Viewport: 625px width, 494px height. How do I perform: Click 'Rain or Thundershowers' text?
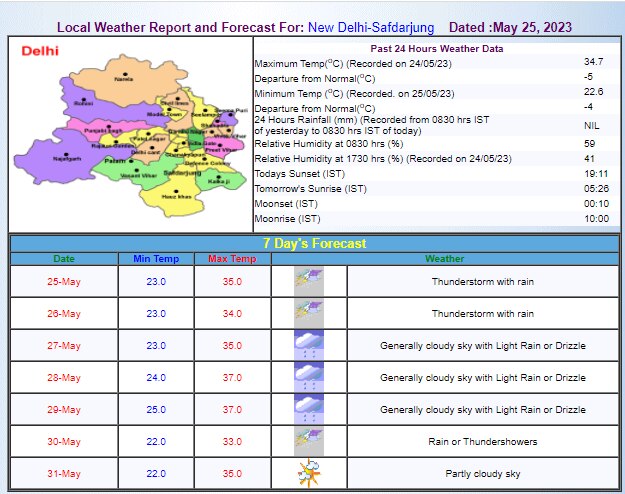[x=483, y=441]
